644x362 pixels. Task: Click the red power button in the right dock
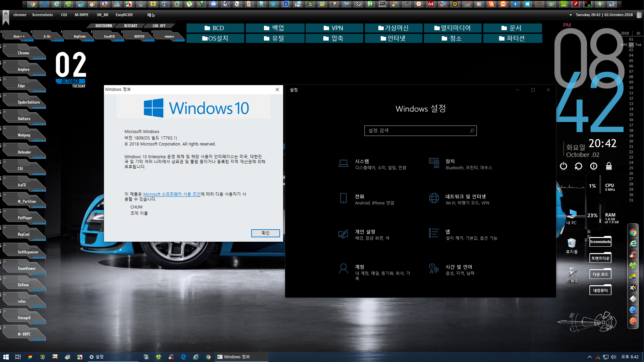coord(633,321)
